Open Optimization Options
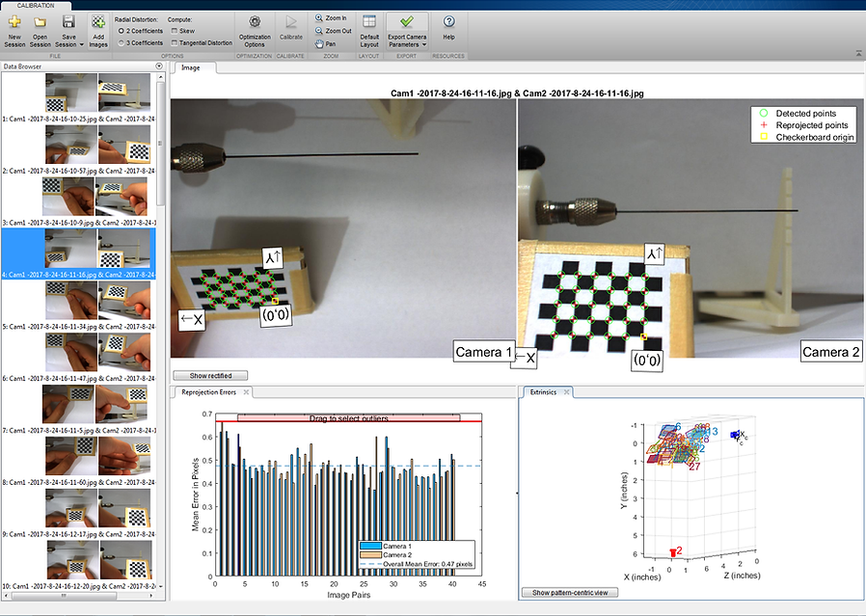The image size is (866, 616). pyautogui.click(x=255, y=31)
